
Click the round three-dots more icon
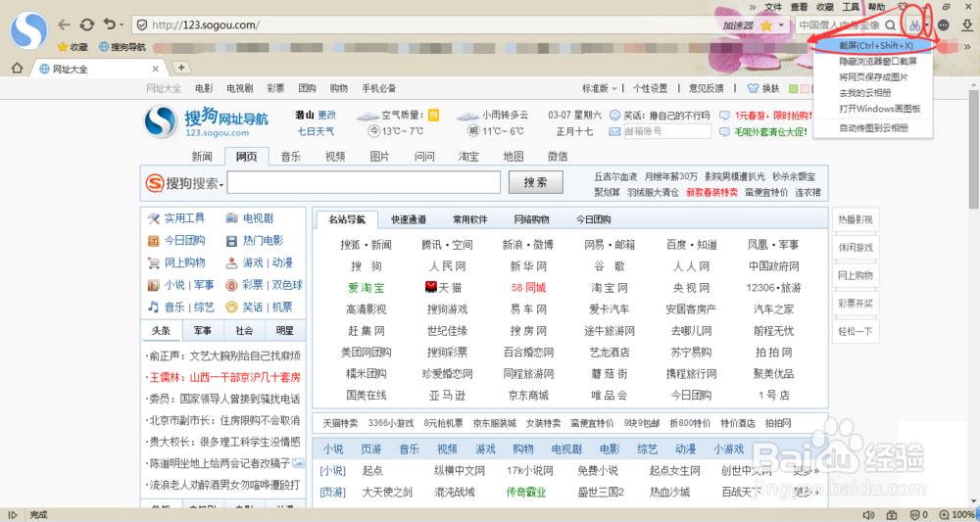pyautogui.click(x=944, y=25)
